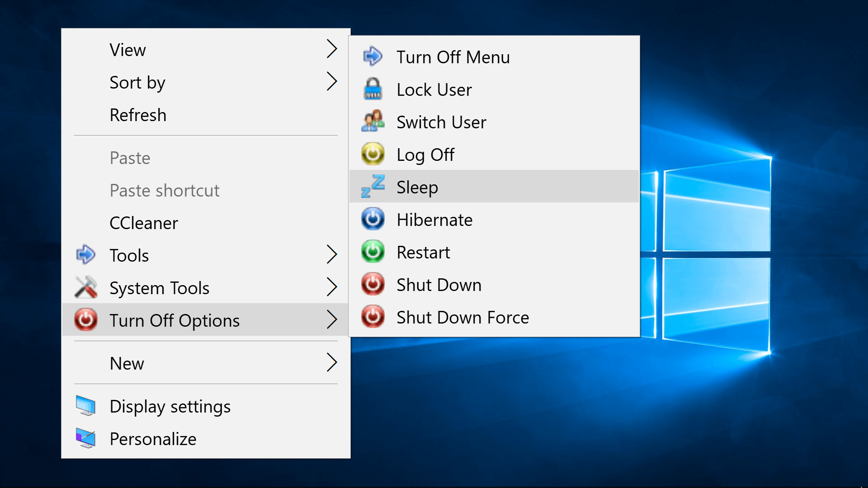Expand the Sort by submenu arrow
The height and width of the screenshot is (488, 868).
pos(332,82)
